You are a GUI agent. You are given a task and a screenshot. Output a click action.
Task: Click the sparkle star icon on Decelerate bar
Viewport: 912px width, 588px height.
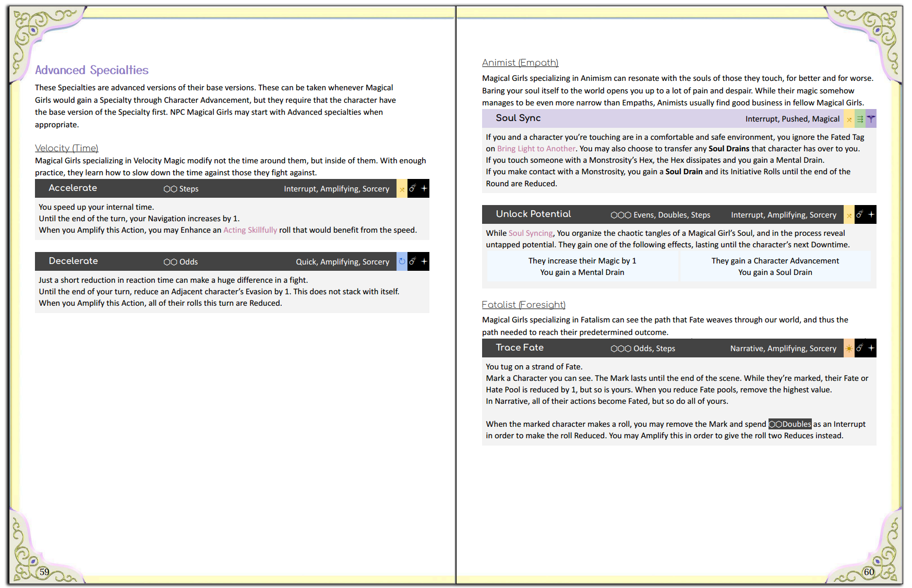pos(424,262)
